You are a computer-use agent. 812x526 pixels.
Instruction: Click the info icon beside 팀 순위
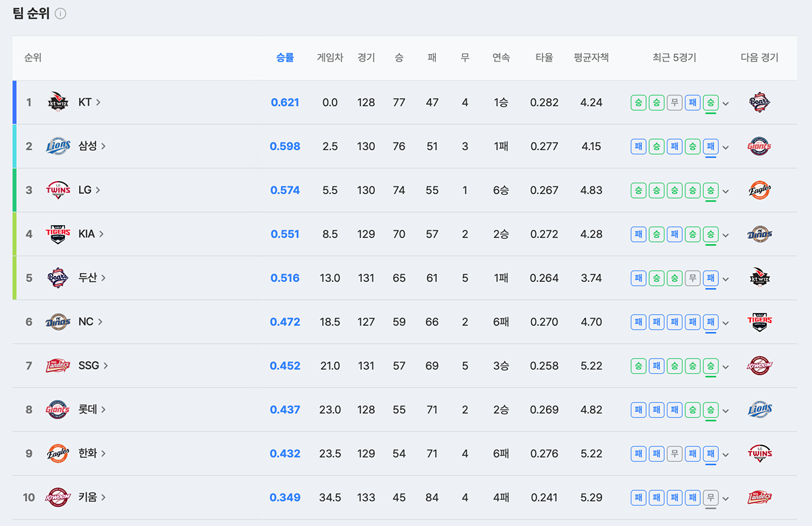coord(60,14)
